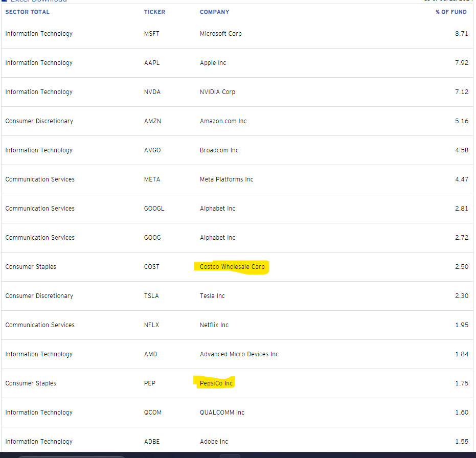
Task: Select the ADBE ticker cell
Action: pyautogui.click(x=152, y=442)
